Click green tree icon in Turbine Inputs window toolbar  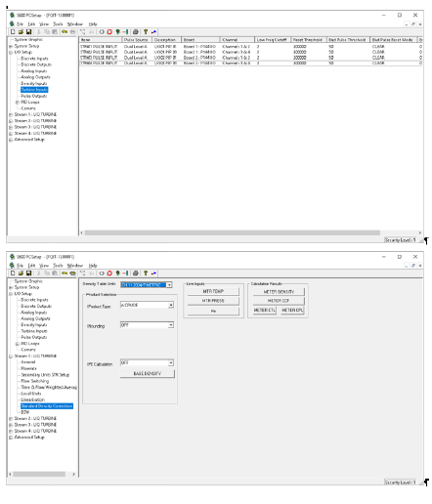[x=117, y=32]
